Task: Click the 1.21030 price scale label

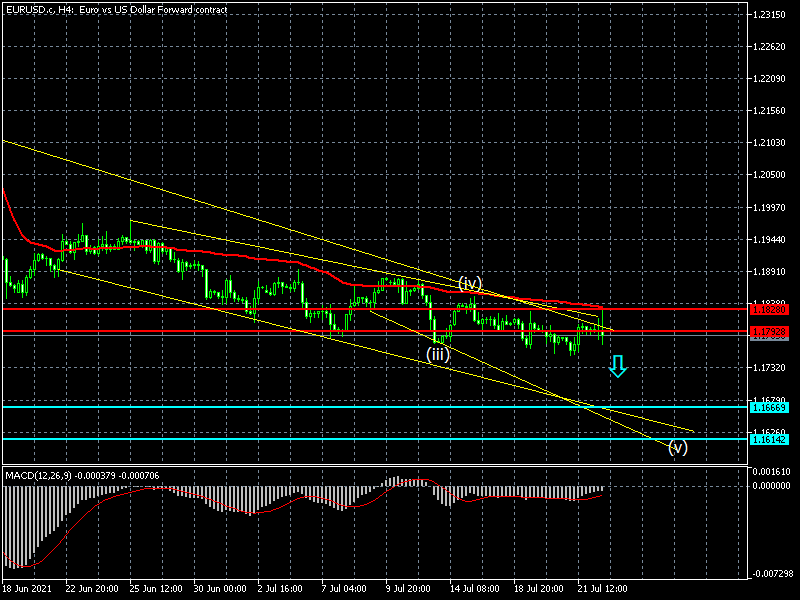Action: click(768, 143)
